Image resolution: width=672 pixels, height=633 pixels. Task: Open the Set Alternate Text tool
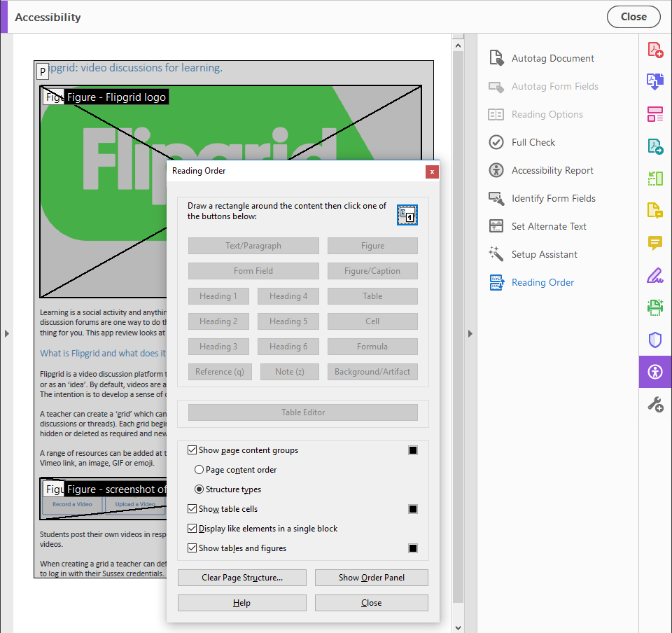538,226
